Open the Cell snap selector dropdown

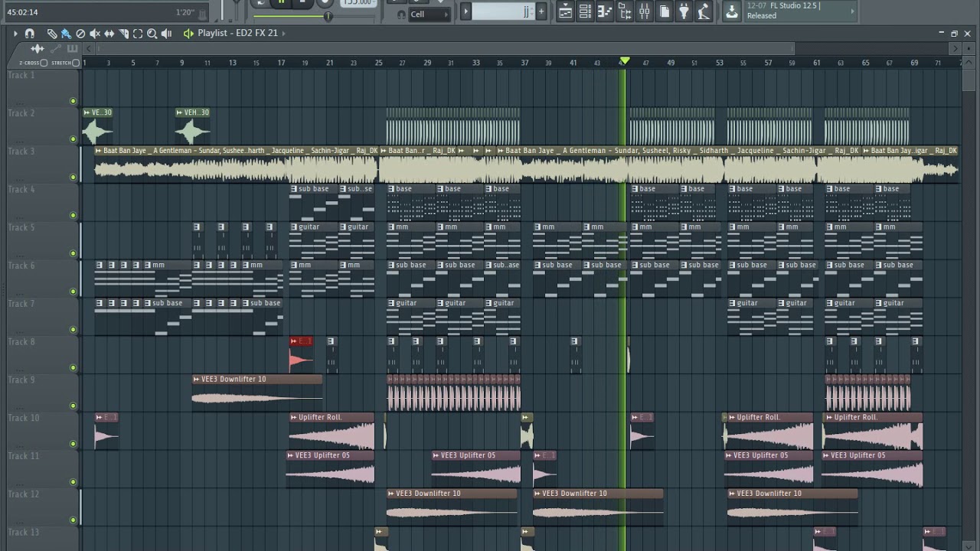pos(430,15)
